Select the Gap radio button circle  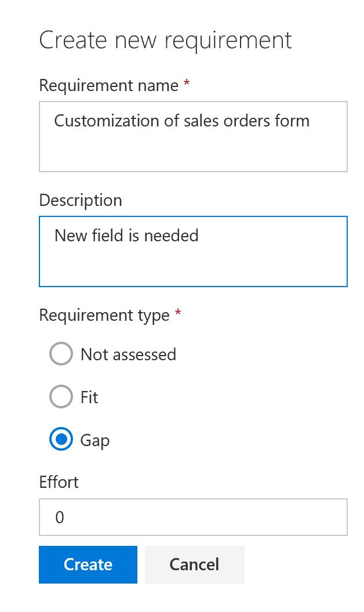(x=61, y=440)
